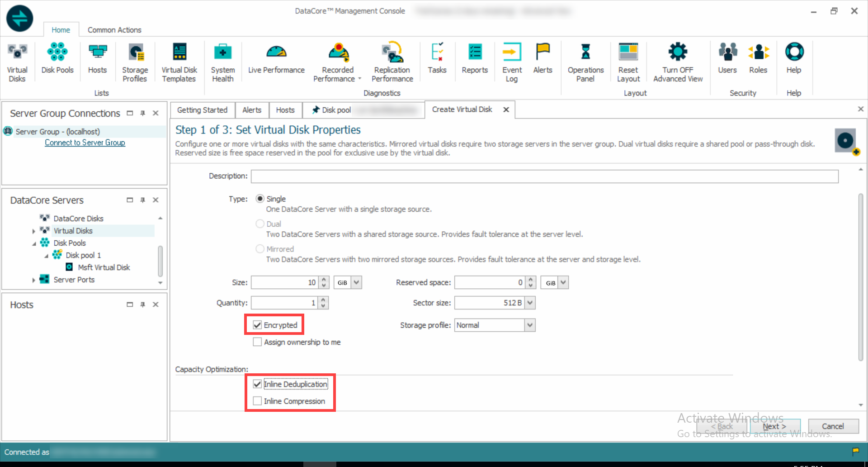Maximize the Hosts side panel
This screenshot has width=868, height=467.
(130, 305)
